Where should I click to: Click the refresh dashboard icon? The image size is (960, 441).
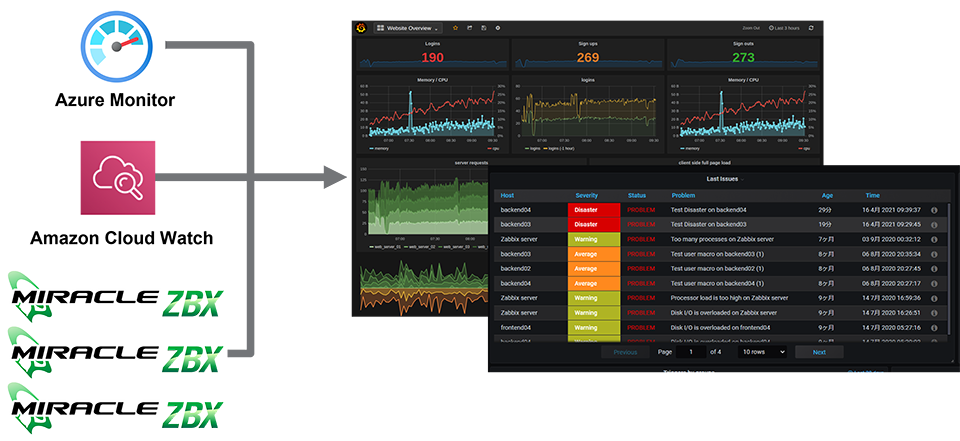pos(811,28)
